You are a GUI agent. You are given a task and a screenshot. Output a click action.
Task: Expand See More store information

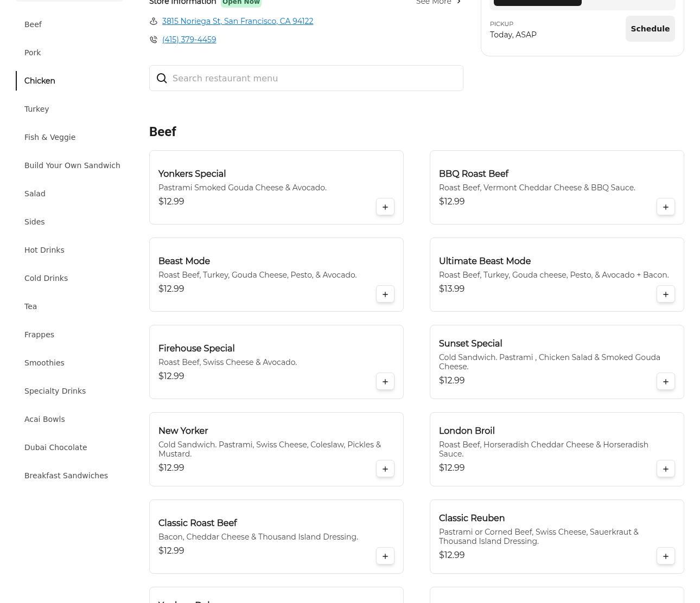[438, 3]
